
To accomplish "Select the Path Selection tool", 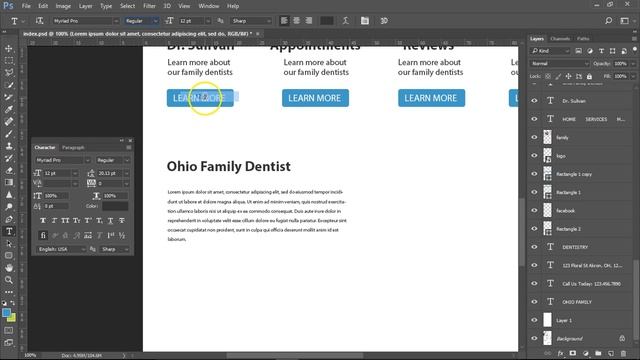I will point(9,244).
